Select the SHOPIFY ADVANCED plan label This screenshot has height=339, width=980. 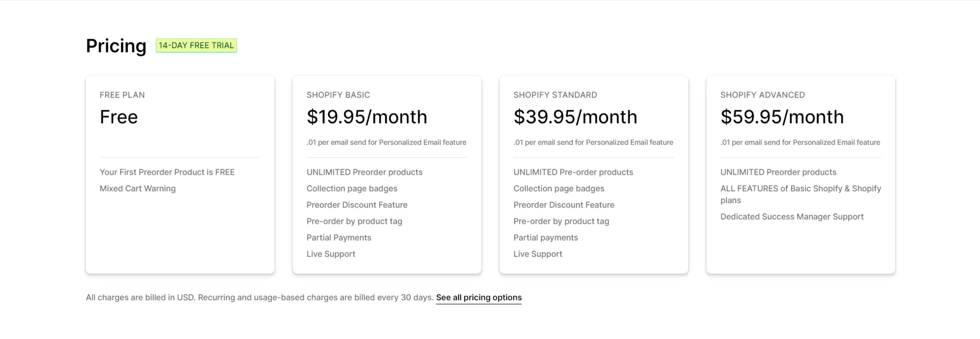(x=762, y=95)
